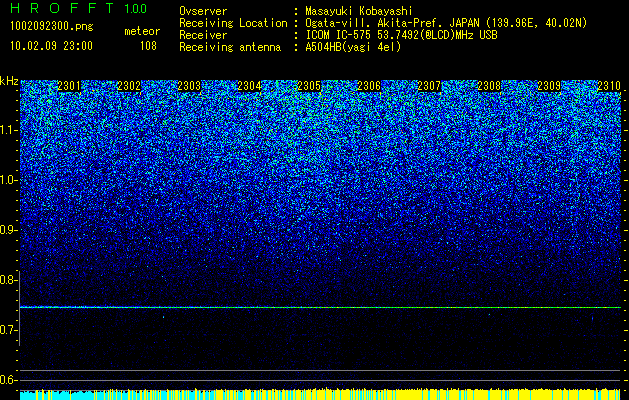Click the date stamp 10.02.09 23:00
Image resolution: width=629 pixels, height=400 pixels.
click(x=51, y=46)
